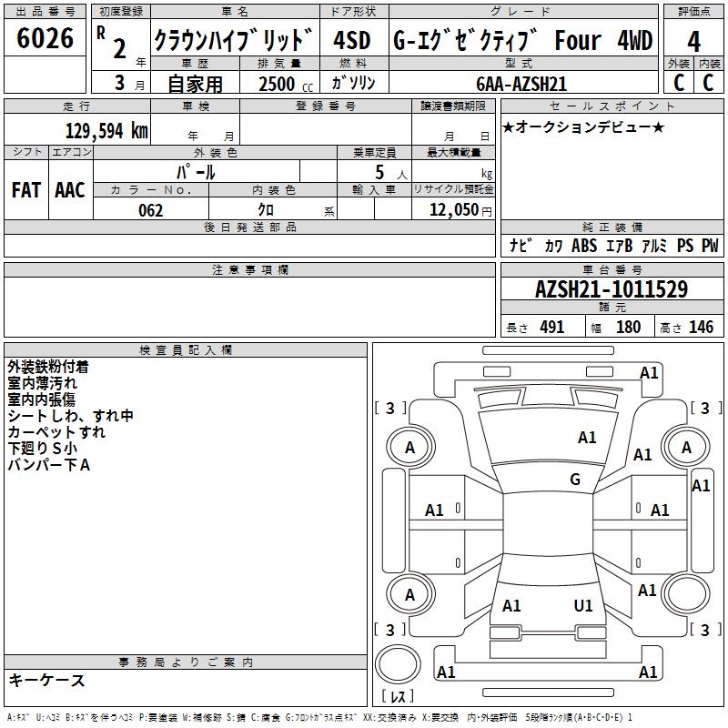The image size is (728, 728).
Task: Click the A1 mark beside U1 on trunk
Action: click(511, 605)
